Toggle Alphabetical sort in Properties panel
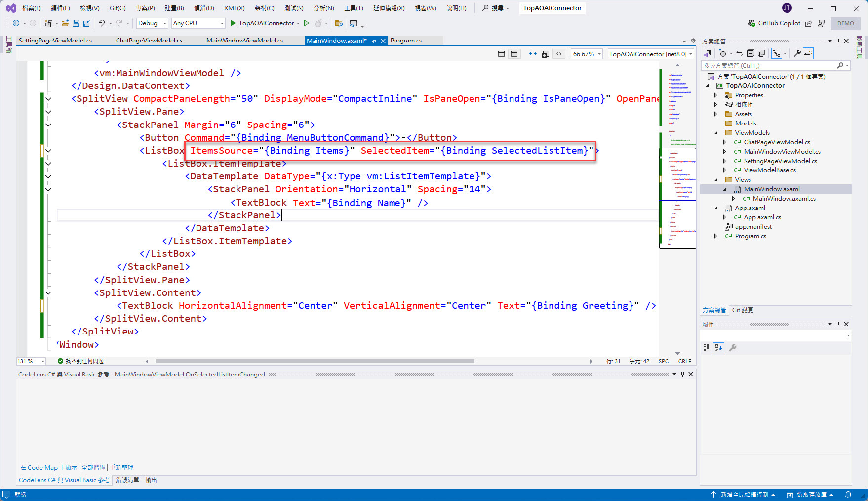 point(718,348)
